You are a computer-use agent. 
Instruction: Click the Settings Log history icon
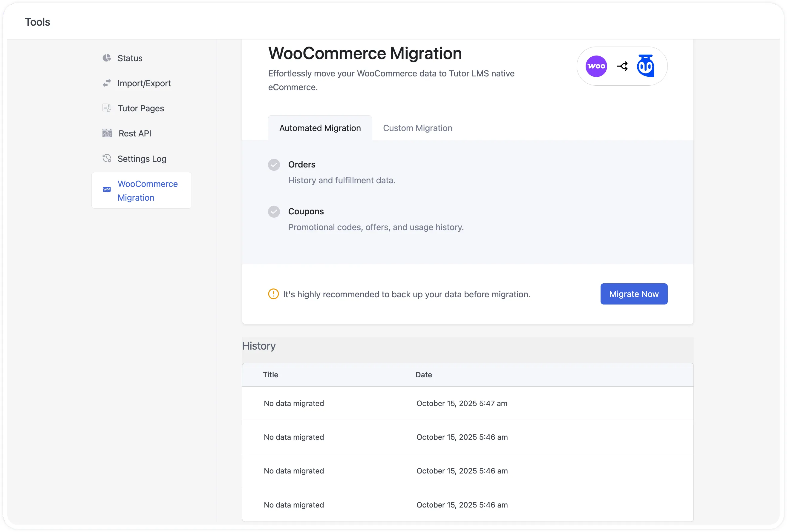pyautogui.click(x=107, y=159)
